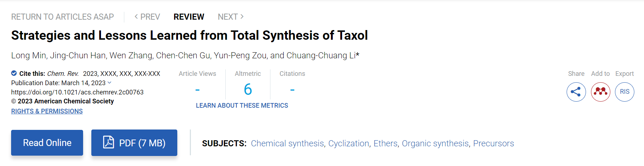Open the Chemical synthesis subject
Viewport: 644px width, 166px height.
coord(287,143)
